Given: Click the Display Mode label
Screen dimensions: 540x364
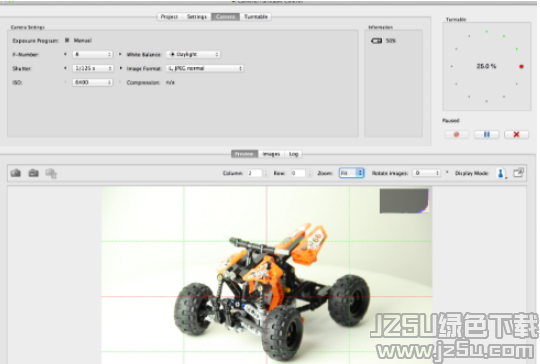Looking at the screenshot, I should click(472, 173).
